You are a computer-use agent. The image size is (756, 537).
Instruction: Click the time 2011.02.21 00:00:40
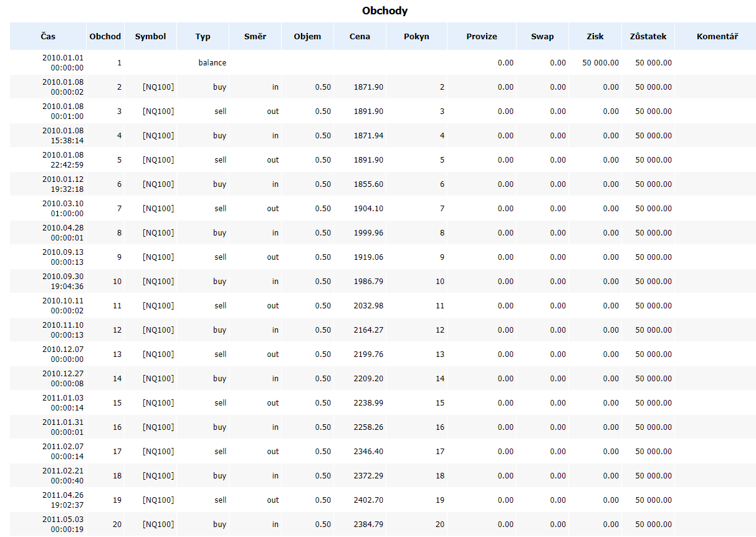[62, 476]
